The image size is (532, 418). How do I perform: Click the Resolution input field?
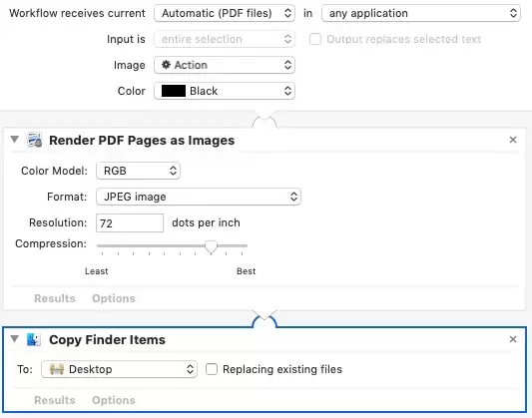pos(130,223)
